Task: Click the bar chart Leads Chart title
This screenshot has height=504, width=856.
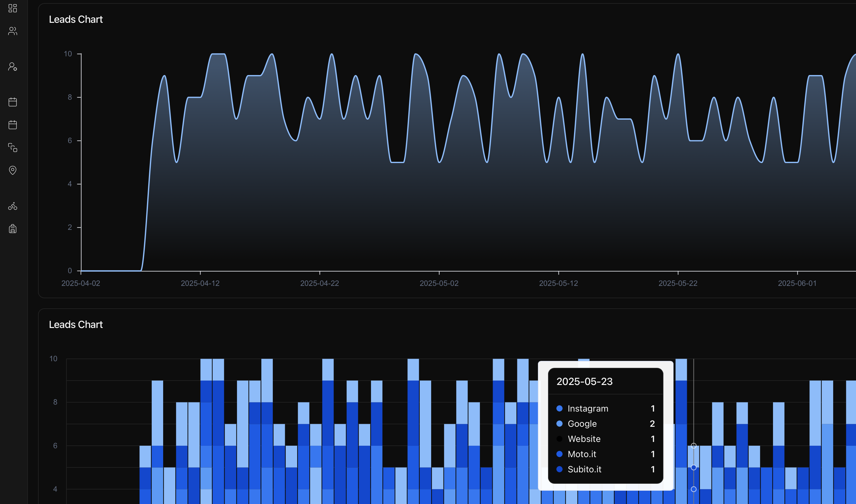Action: (76, 324)
